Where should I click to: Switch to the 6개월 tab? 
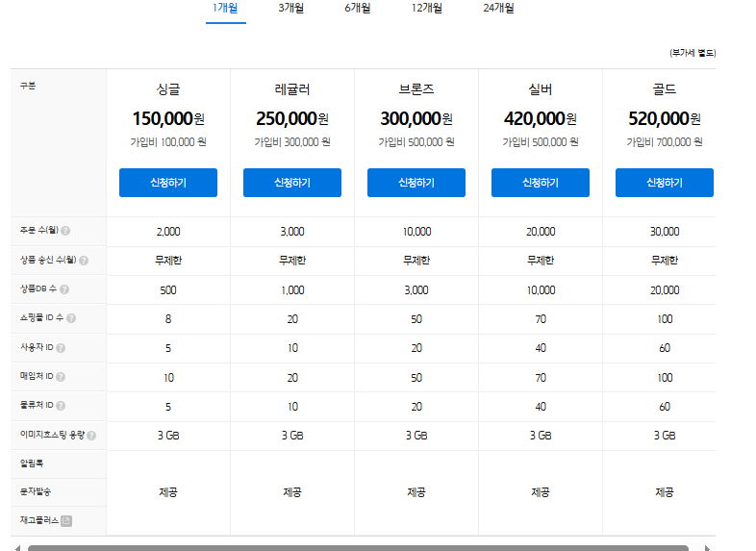(357, 9)
